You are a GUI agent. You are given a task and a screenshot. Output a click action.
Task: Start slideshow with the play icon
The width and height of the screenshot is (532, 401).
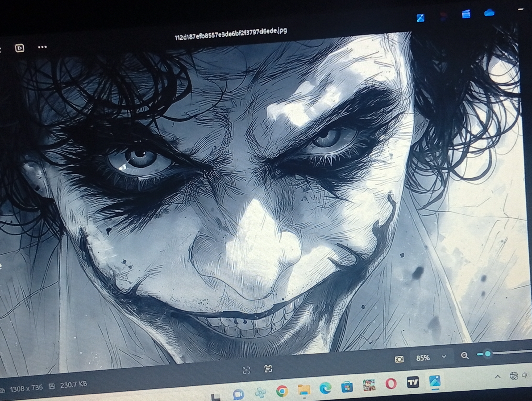point(19,48)
